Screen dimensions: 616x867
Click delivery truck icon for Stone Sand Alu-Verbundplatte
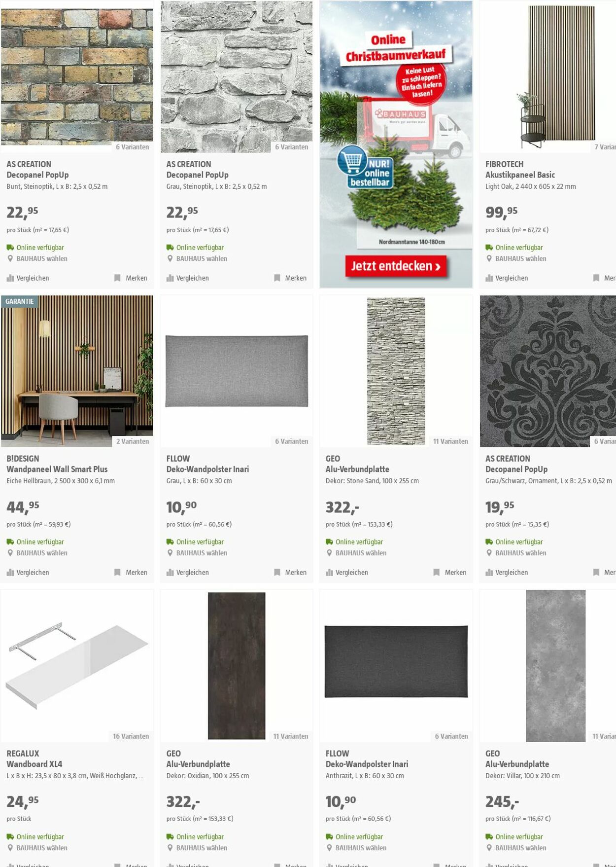click(x=329, y=542)
